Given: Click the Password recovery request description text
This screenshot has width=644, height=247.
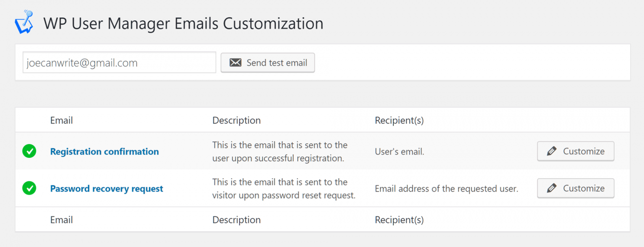Looking at the screenshot, I should point(284,189).
